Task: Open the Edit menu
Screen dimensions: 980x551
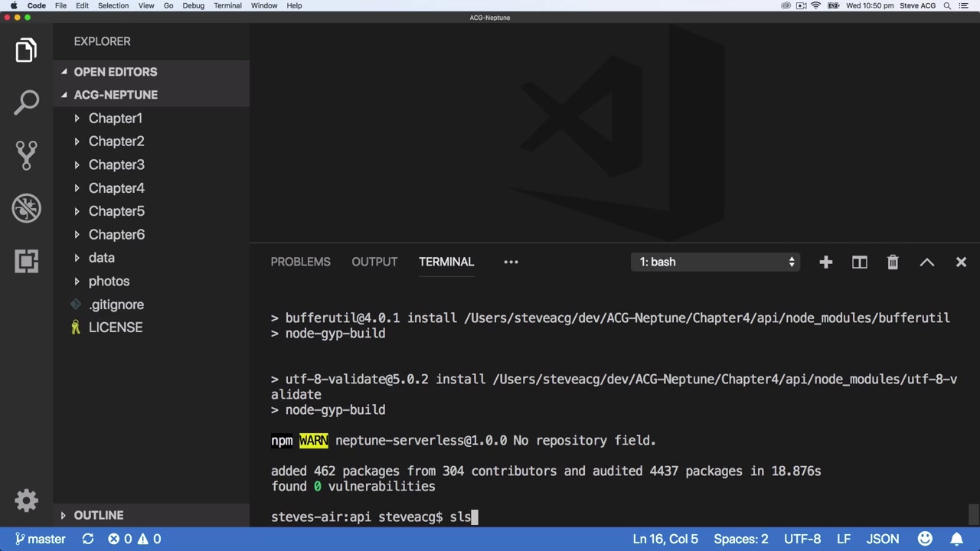Action: 82,5
